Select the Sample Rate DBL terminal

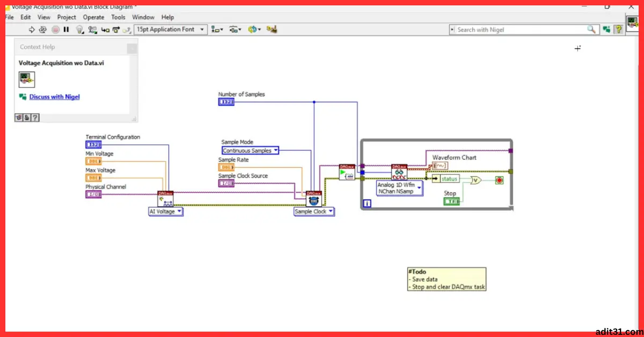pos(226,167)
